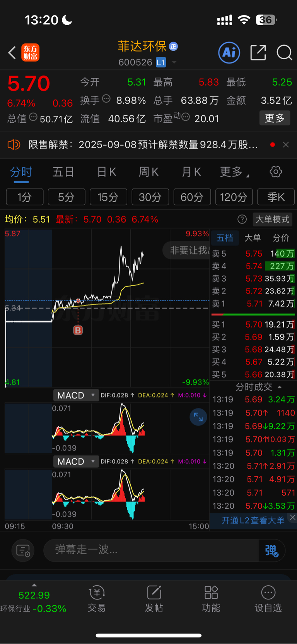Screen dimensions: 297x644
Task: Select the 30分 period
Action: click(x=150, y=197)
